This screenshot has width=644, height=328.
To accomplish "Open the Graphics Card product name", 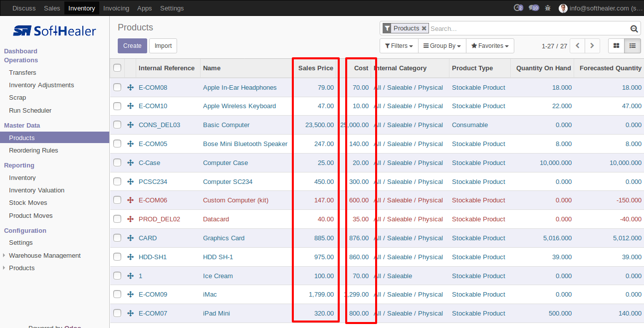I will (223, 238).
